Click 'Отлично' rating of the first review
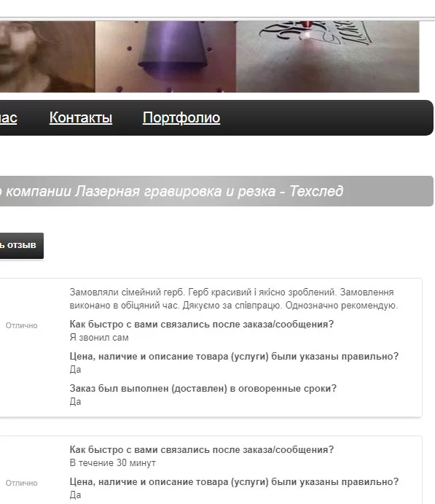 coord(22,325)
